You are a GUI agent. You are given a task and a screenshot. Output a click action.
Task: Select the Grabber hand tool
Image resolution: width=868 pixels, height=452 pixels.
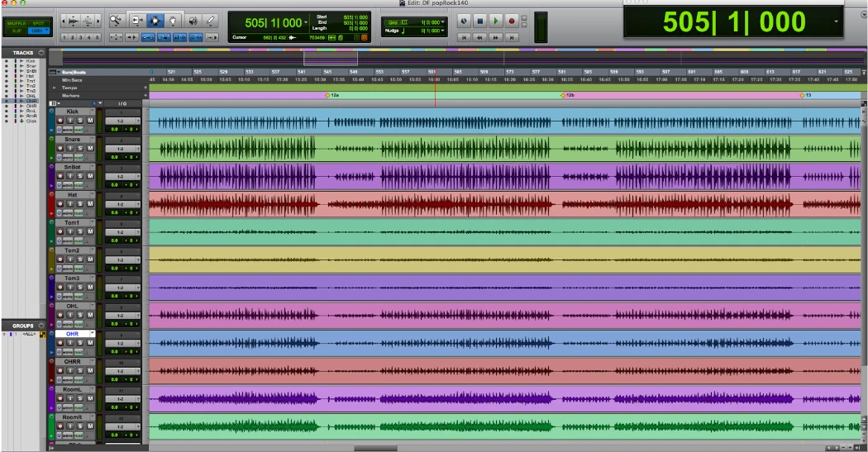[174, 20]
